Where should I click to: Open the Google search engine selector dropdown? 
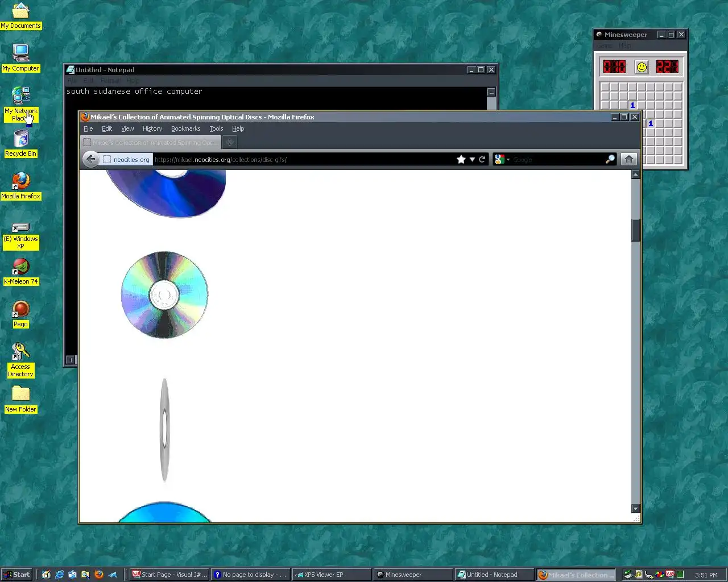click(x=502, y=160)
